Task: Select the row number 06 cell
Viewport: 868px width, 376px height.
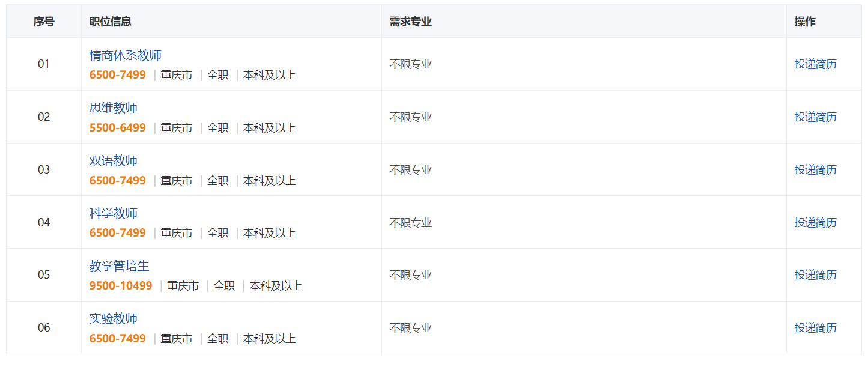Action: click(x=44, y=328)
